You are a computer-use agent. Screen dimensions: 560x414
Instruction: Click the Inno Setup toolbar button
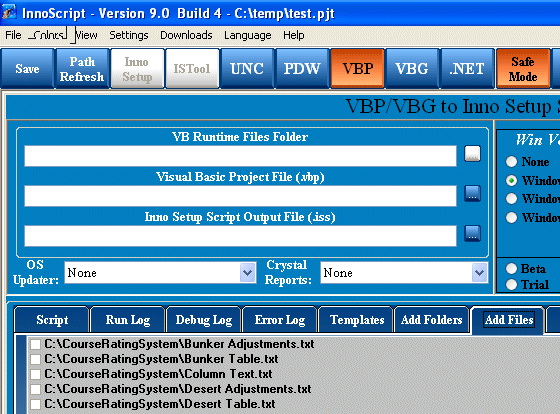click(138, 69)
